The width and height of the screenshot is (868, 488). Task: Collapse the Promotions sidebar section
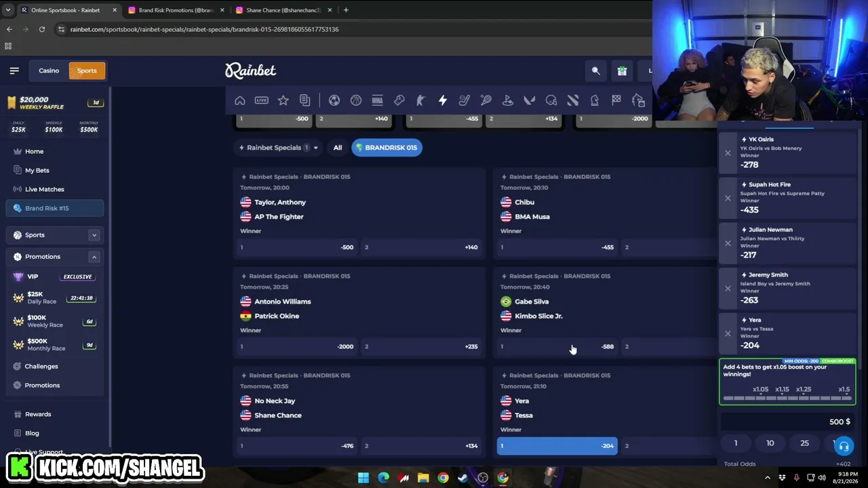tap(94, 257)
